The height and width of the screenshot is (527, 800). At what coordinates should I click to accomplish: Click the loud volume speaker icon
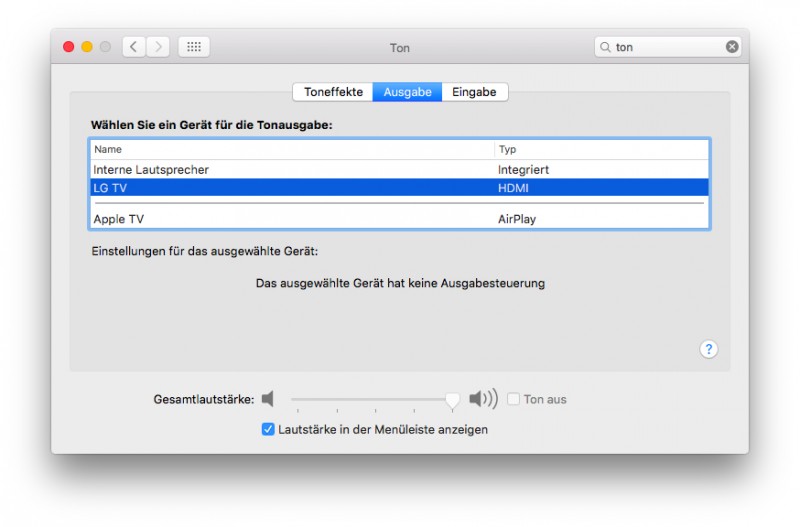483,400
